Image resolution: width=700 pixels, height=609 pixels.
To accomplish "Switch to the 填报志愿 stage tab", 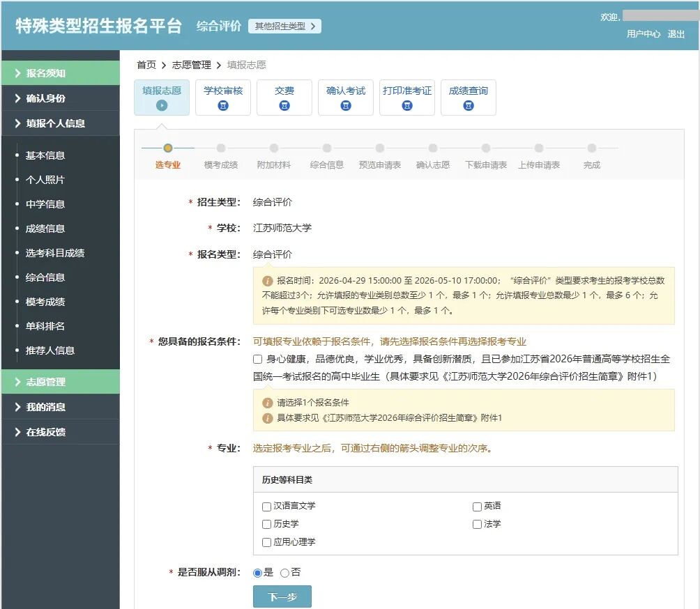I will pyautogui.click(x=162, y=98).
